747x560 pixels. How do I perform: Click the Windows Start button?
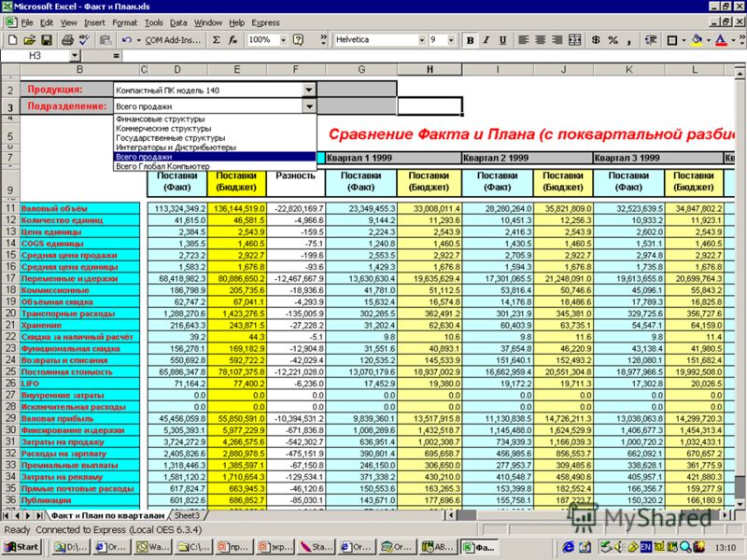point(21,547)
